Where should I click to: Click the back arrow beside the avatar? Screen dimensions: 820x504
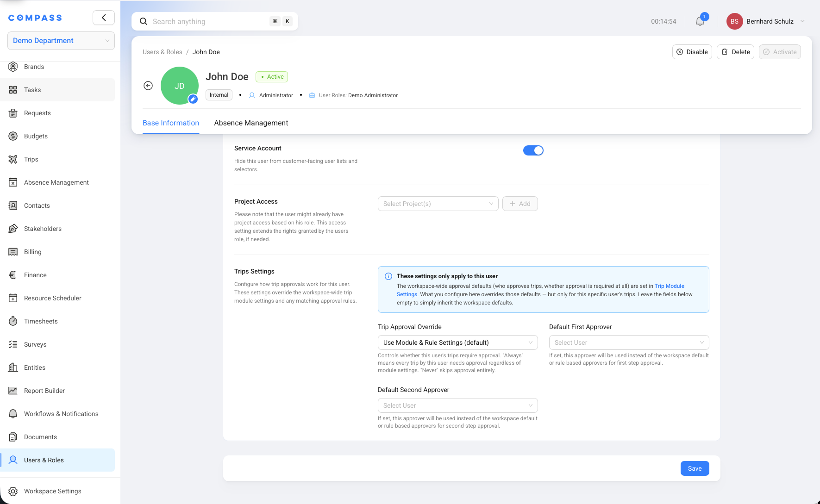(148, 86)
